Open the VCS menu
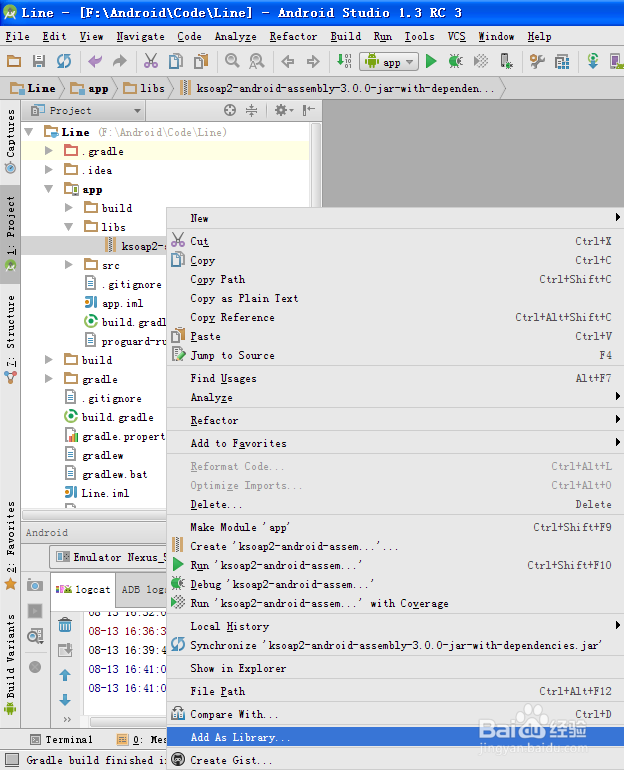This screenshot has height=770, width=624. pos(457,36)
